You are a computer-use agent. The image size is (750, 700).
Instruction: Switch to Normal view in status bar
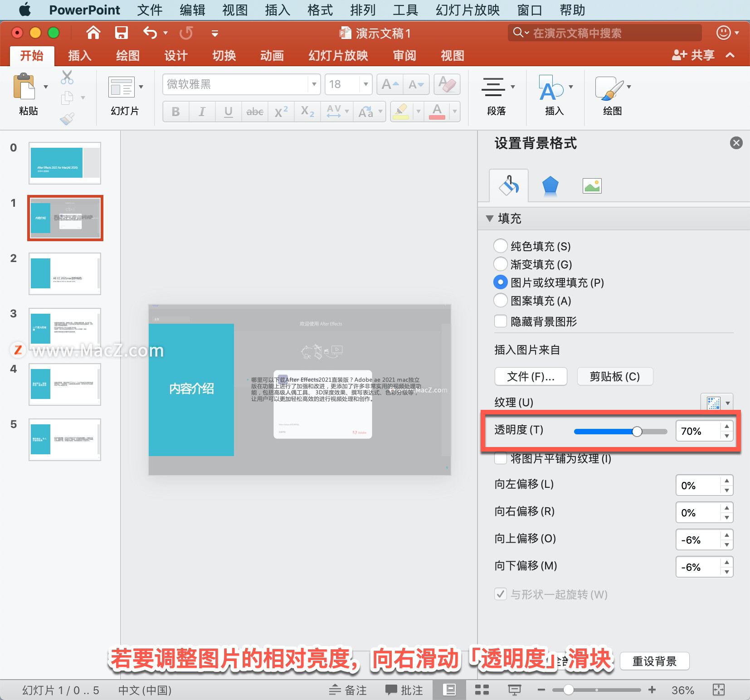pos(449,690)
